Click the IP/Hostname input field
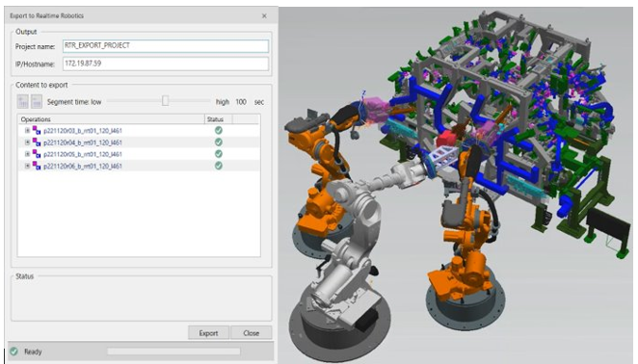The height and width of the screenshot is (364, 638). (166, 64)
